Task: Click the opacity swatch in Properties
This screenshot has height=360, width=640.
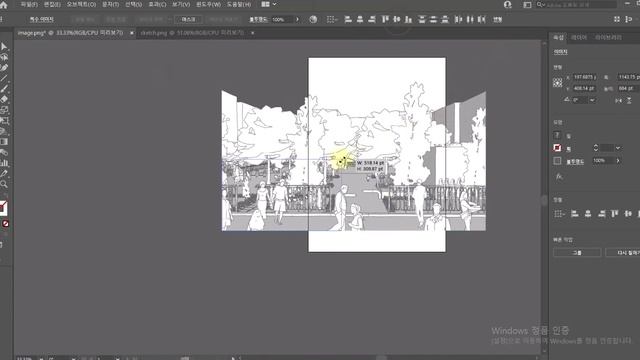Action: tap(557, 161)
